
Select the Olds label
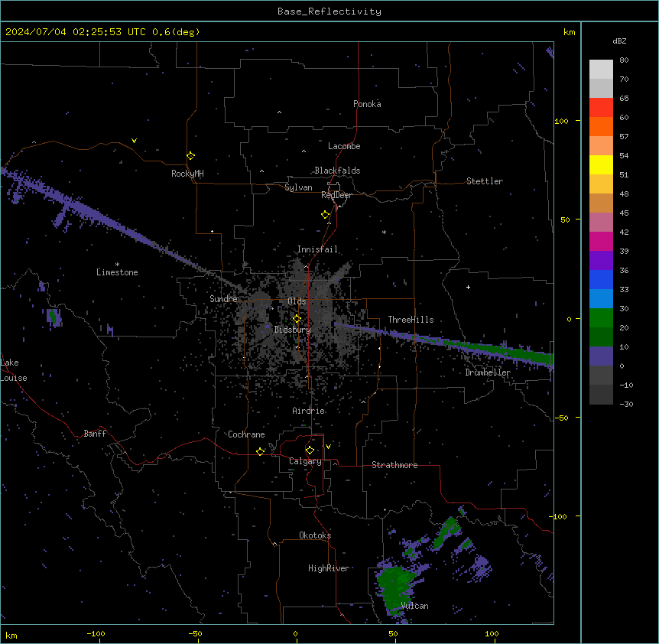pos(297,301)
